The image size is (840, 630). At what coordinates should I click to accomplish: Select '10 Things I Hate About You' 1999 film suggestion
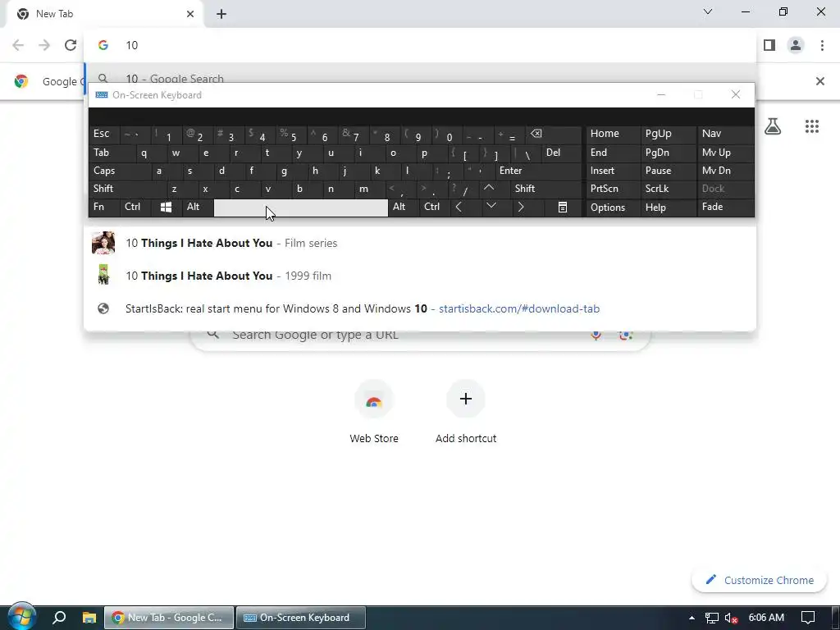click(x=420, y=276)
